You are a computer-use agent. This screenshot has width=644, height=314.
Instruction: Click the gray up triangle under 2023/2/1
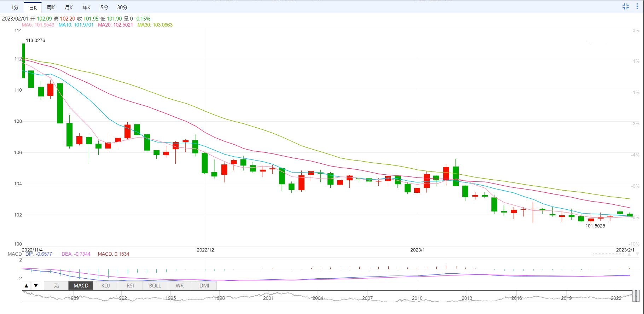point(629,254)
